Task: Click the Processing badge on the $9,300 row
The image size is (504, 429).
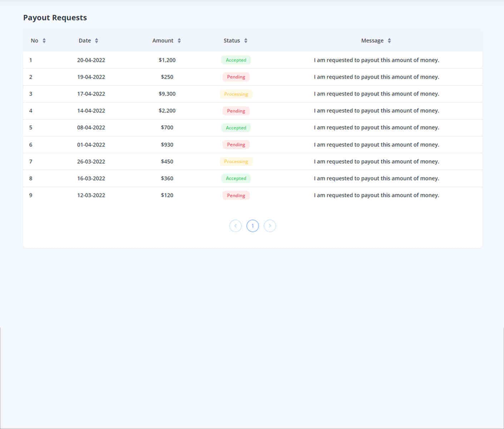Action: [x=236, y=94]
